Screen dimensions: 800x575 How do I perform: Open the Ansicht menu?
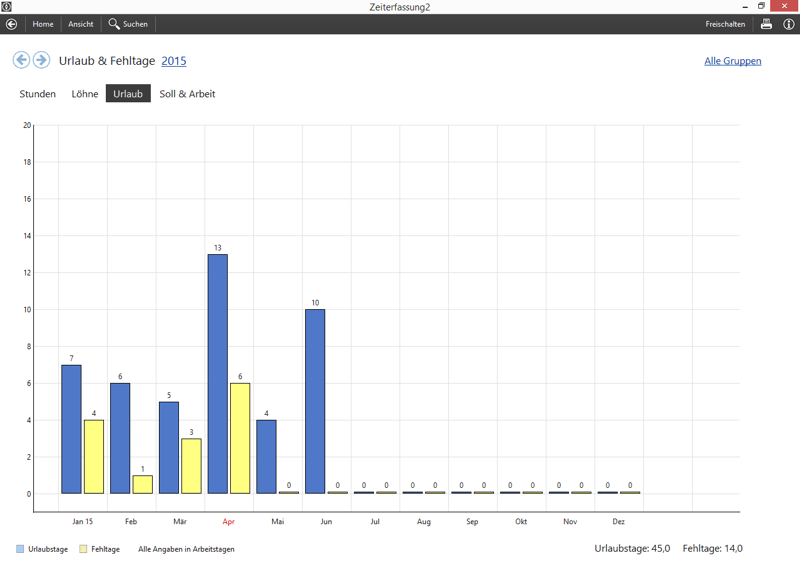81,24
